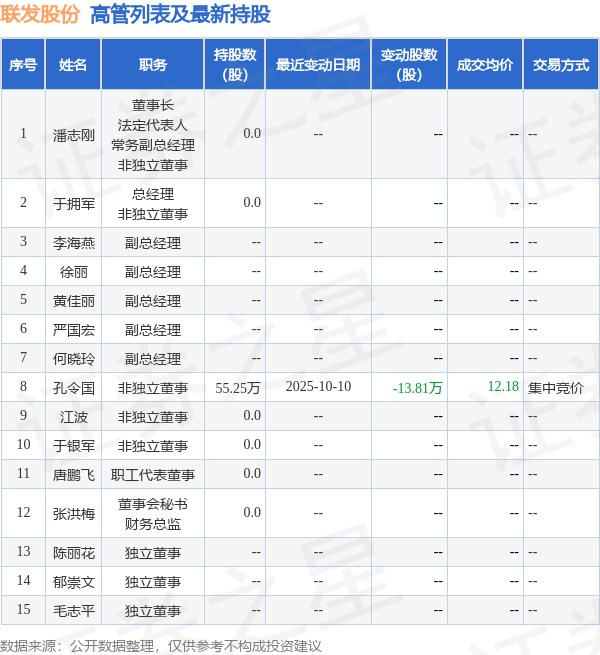
Task: Click the date 2025-10-10
Action: (318, 386)
